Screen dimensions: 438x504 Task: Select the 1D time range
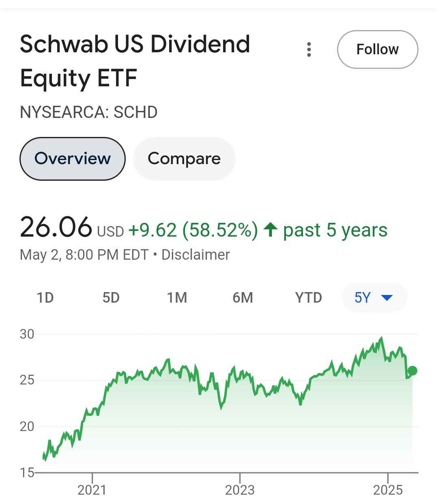[x=45, y=298]
